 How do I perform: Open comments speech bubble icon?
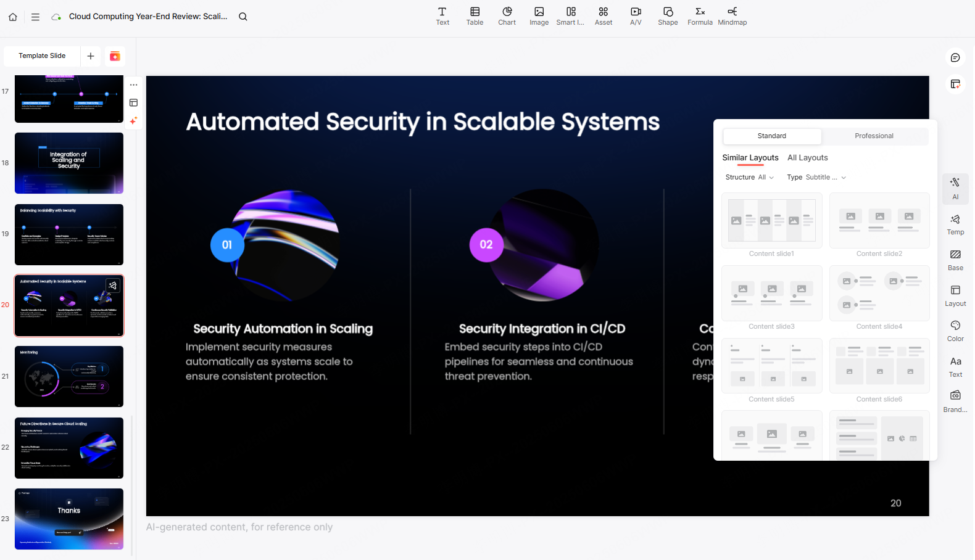[x=955, y=57]
